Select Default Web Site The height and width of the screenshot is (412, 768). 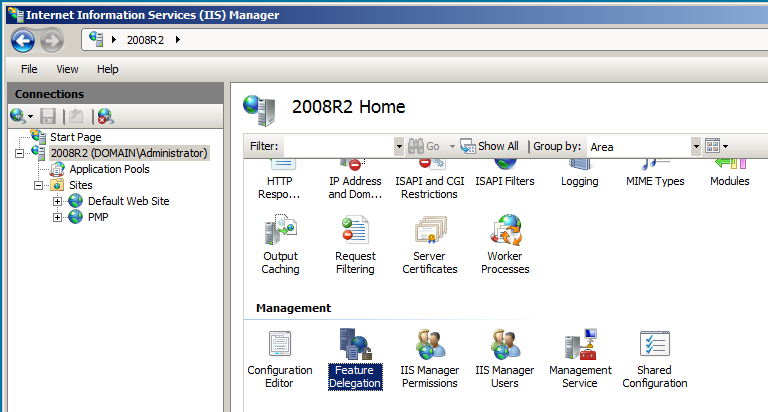click(128, 201)
